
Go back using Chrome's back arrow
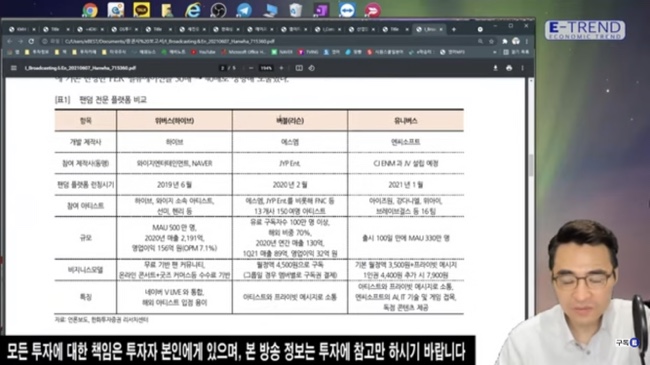(x=10, y=41)
